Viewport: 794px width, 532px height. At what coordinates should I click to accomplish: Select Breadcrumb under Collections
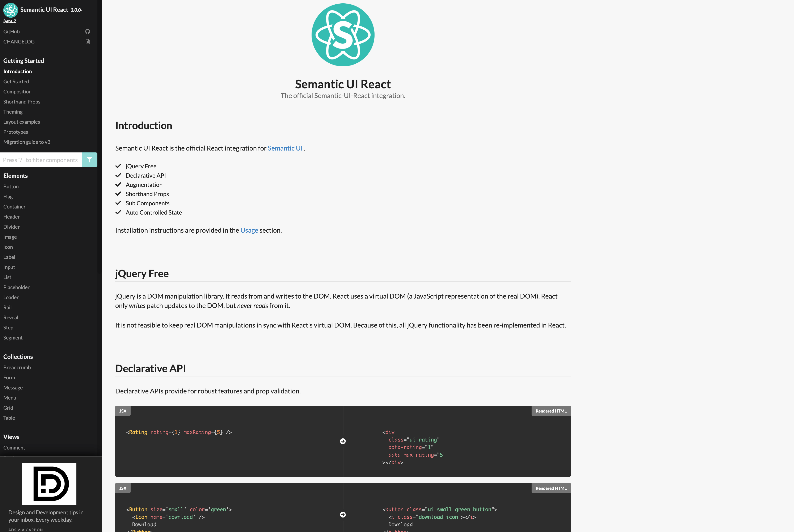click(x=17, y=367)
